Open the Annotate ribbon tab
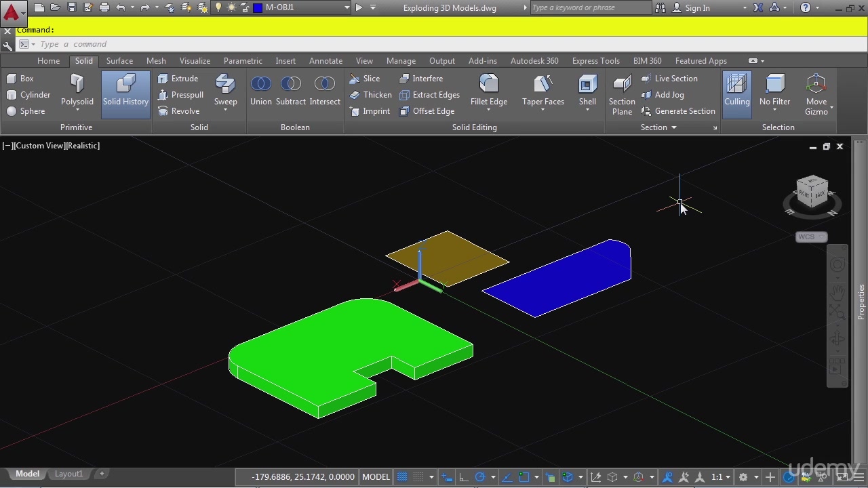 coord(325,61)
